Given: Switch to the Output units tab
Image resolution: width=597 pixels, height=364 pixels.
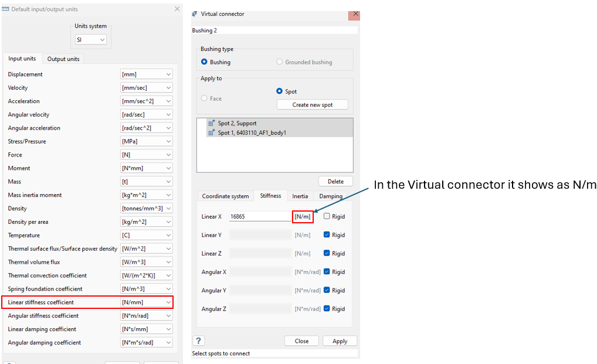Looking at the screenshot, I should (x=63, y=59).
